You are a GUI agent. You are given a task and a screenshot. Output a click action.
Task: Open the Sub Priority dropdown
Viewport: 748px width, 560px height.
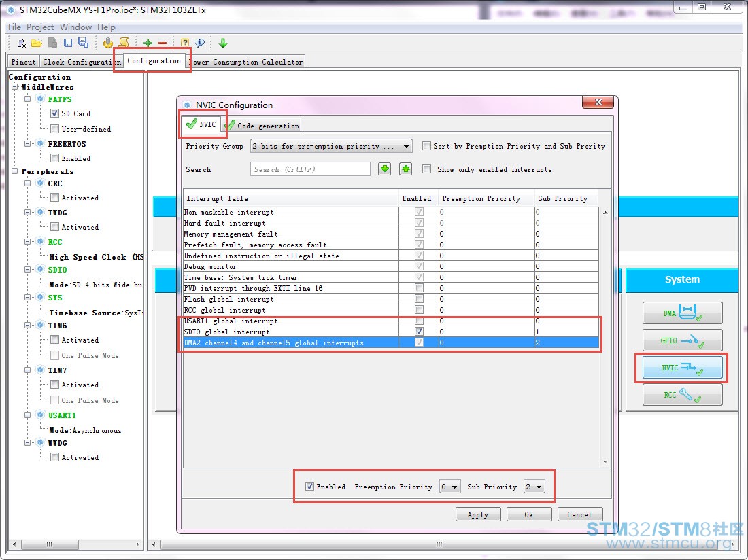coord(534,487)
